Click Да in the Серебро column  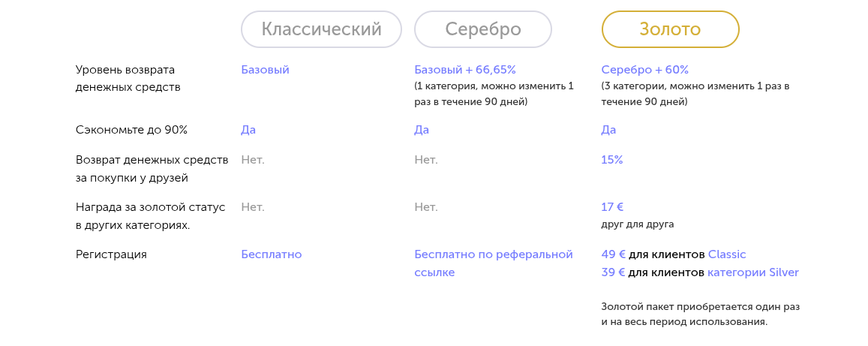pos(422,130)
